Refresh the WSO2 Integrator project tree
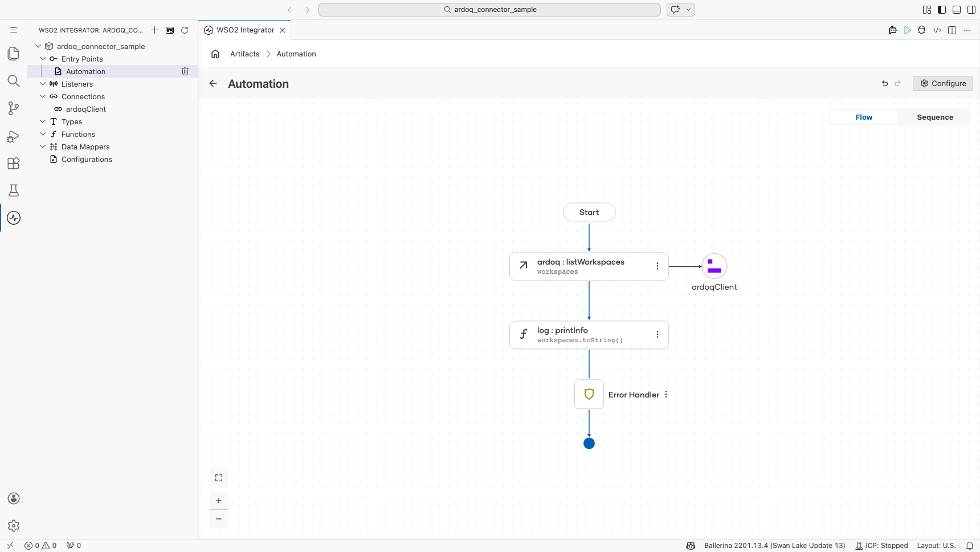 click(185, 30)
